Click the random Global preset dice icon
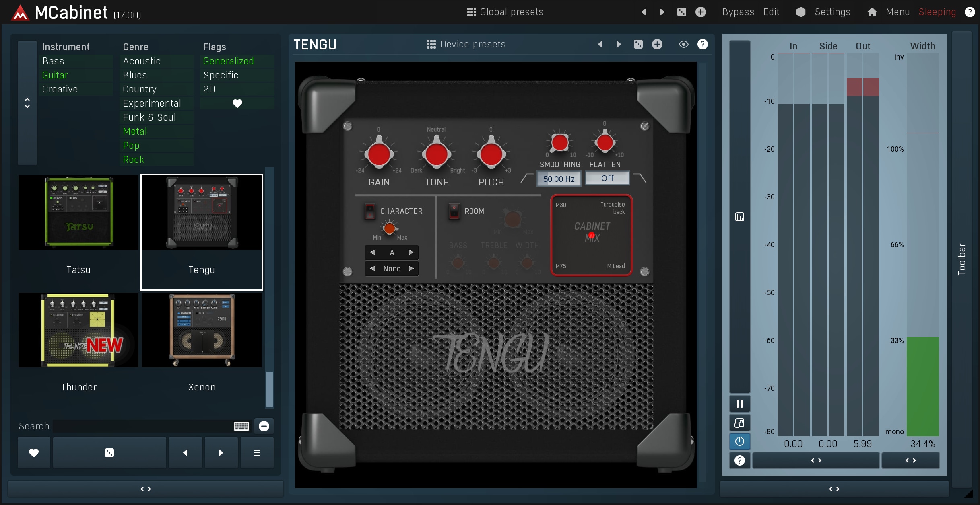Image resolution: width=980 pixels, height=505 pixels. pos(681,12)
